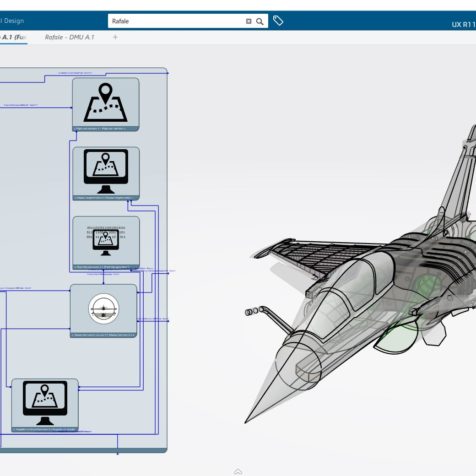476x476 pixels.
Task: Expand the bottom panel chevron
Action: point(238,472)
